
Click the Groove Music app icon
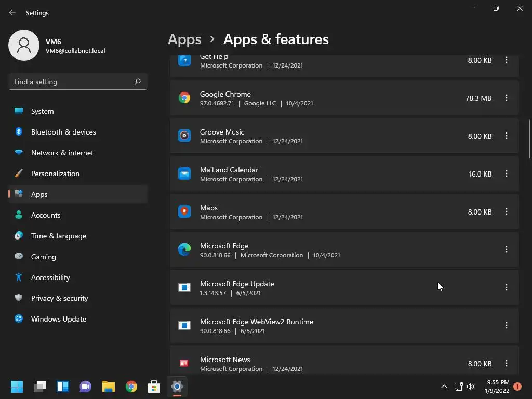click(x=184, y=136)
